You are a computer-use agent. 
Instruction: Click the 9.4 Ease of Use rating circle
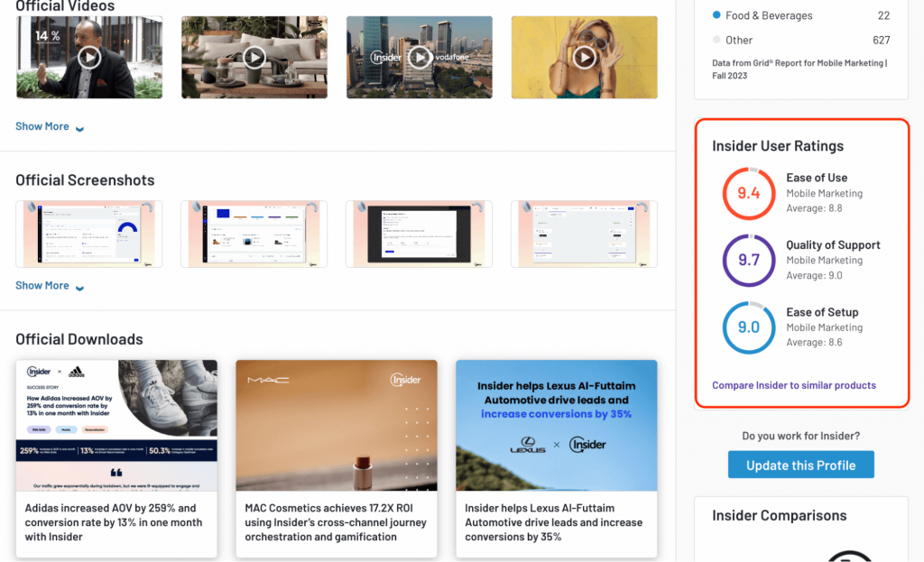tap(749, 193)
